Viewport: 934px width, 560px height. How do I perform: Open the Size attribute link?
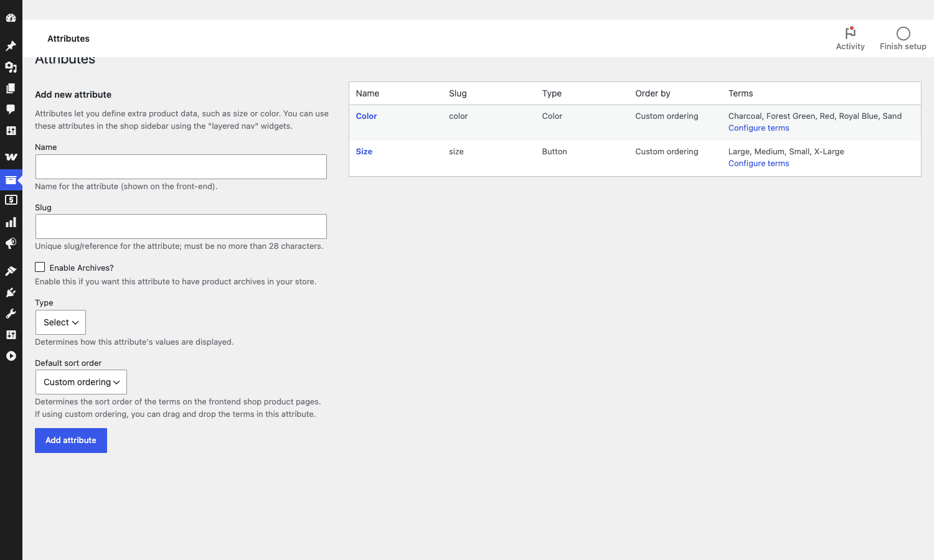(x=364, y=152)
